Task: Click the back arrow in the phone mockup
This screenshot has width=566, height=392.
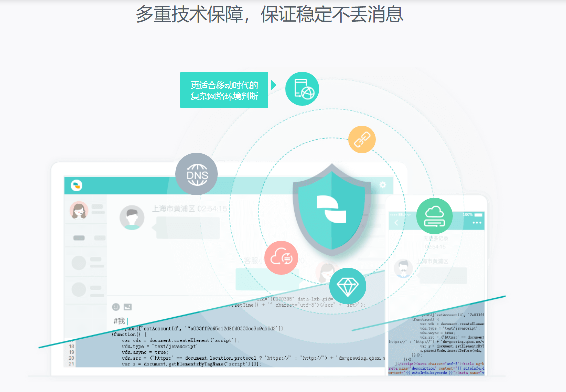Action: pyautogui.click(x=396, y=223)
